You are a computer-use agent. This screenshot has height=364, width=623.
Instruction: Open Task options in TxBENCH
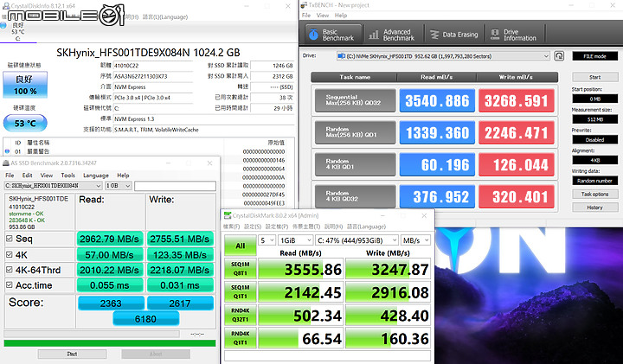click(x=594, y=195)
